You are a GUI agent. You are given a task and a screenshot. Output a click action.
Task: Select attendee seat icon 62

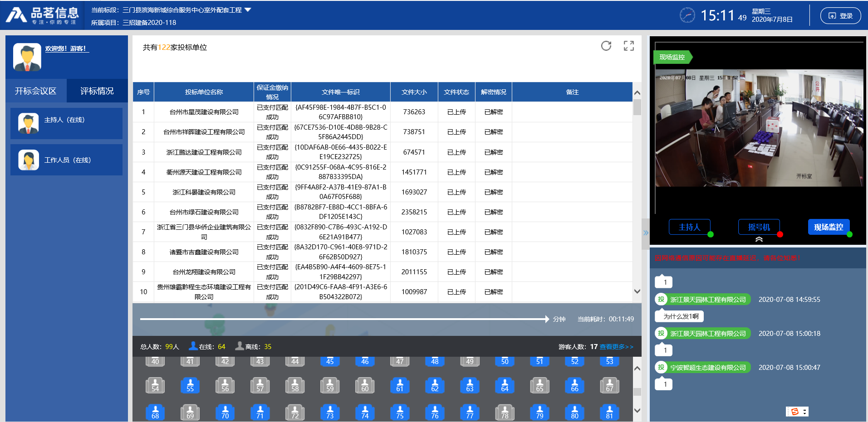point(435,385)
